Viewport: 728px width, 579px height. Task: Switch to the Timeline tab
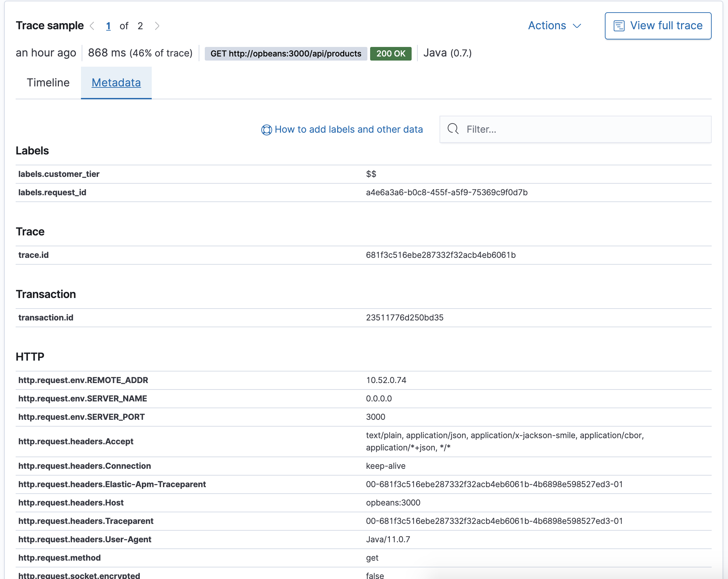48,82
